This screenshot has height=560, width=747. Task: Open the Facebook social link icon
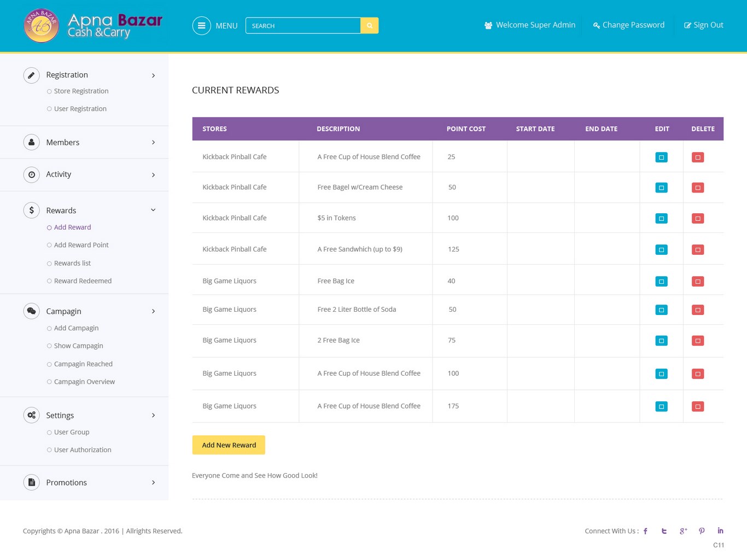tap(645, 531)
